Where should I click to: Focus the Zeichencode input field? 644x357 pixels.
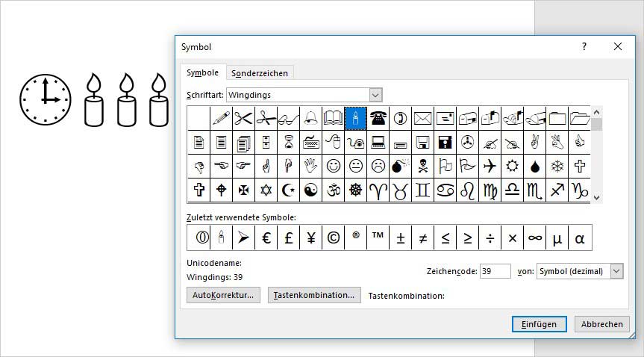pos(495,271)
